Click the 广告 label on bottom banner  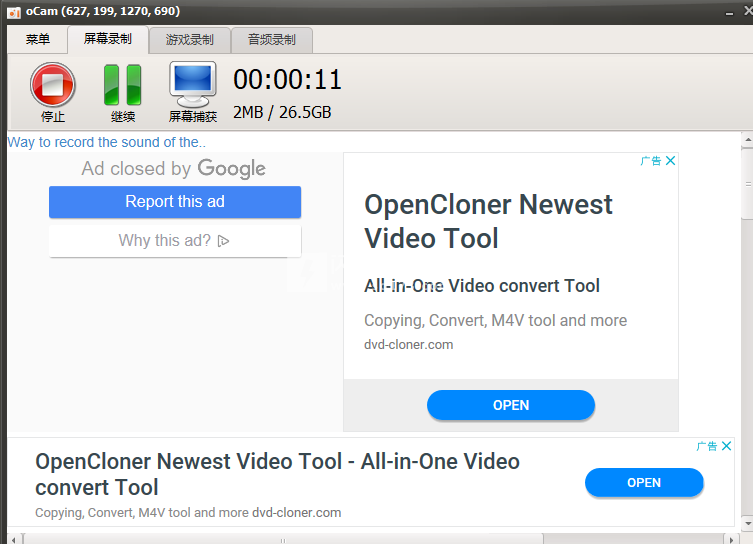point(707,446)
